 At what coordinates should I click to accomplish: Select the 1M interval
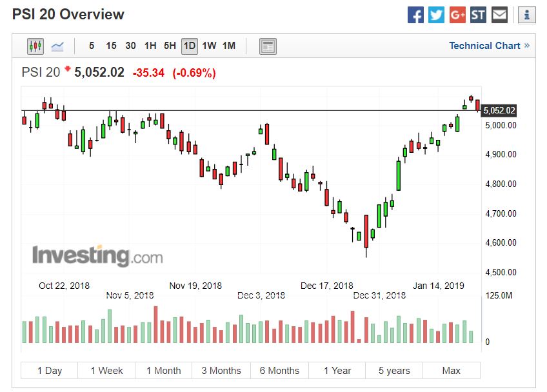click(x=229, y=46)
